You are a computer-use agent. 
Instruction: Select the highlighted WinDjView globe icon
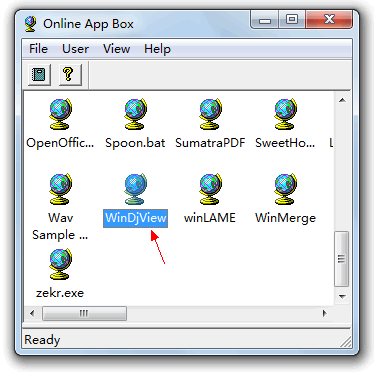tap(135, 189)
